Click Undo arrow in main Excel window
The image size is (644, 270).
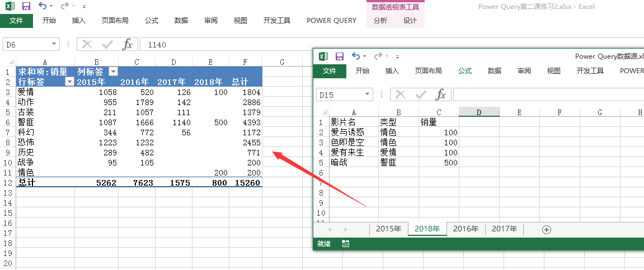click(43, 6)
